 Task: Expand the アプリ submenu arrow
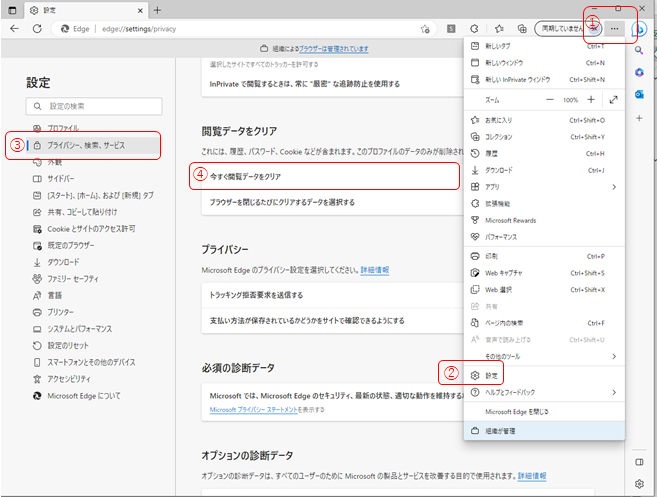coord(614,187)
